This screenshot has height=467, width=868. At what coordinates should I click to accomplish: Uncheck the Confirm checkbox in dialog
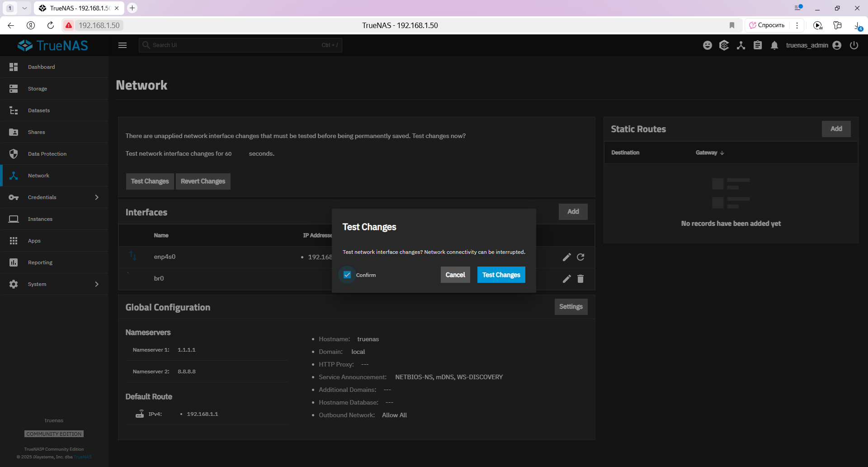[347, 275]
